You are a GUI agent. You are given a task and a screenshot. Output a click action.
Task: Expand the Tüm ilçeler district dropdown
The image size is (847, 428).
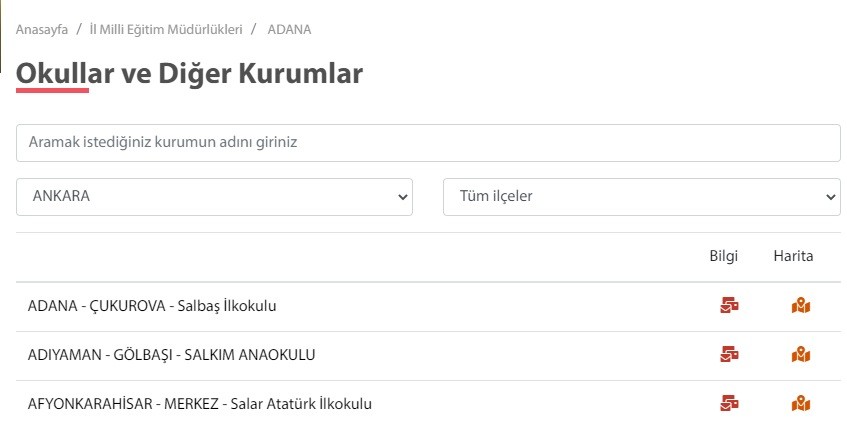[x=641, y=197]
